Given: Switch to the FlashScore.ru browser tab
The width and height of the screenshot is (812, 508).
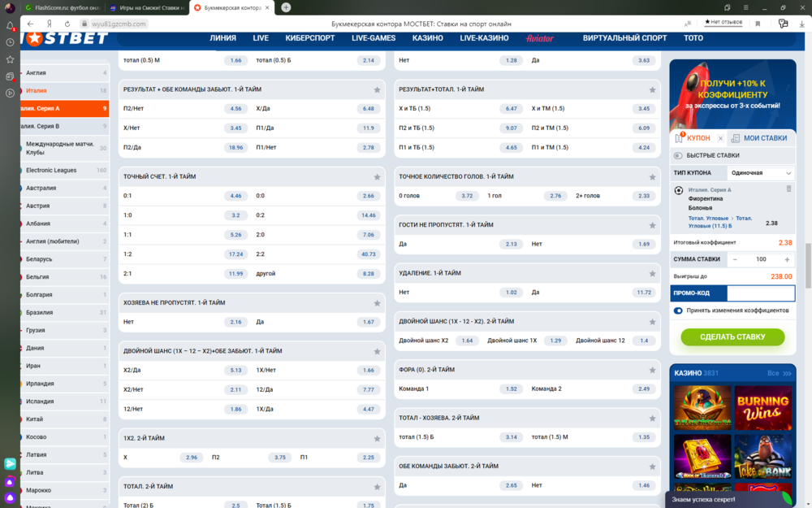Looking at the screenshot, I should tap(63, 8).
